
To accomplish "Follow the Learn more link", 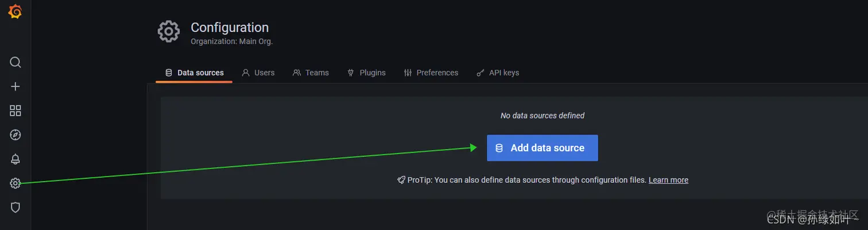I will 668,180.
